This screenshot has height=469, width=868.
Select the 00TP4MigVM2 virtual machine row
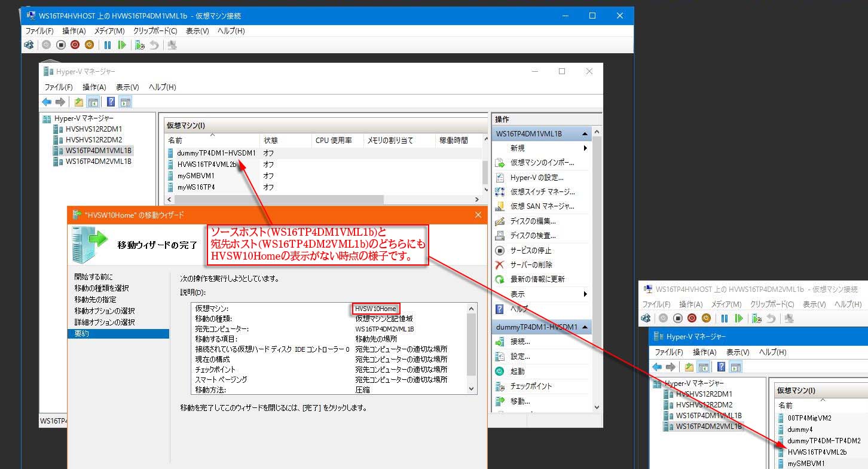click(x=822, y=418)
